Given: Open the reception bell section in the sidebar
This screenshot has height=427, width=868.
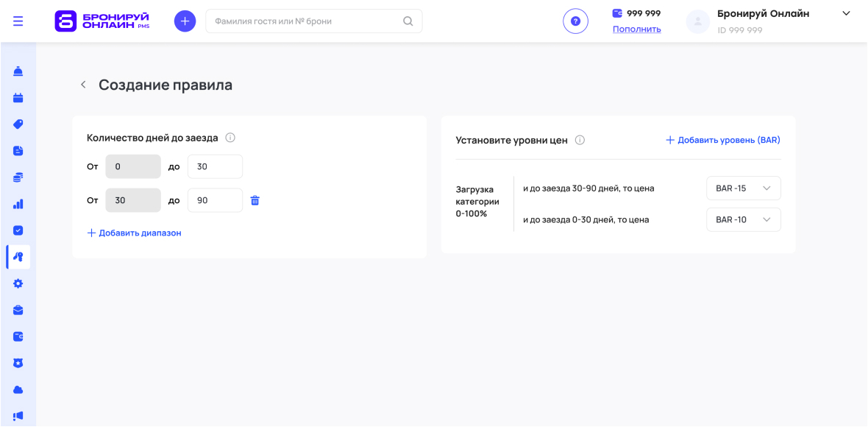Looking at the screenshot, I should [18, 71].
